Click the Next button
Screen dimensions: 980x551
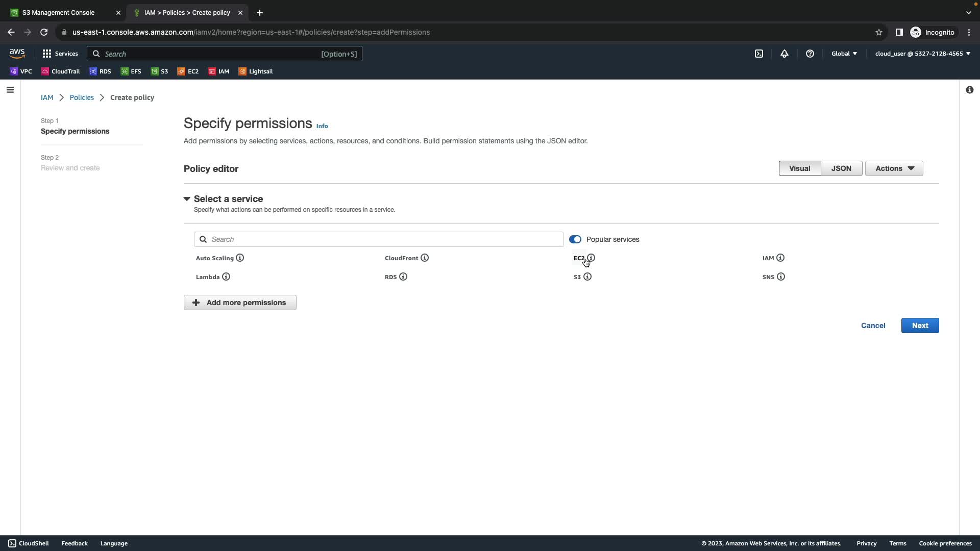(920, 325)
